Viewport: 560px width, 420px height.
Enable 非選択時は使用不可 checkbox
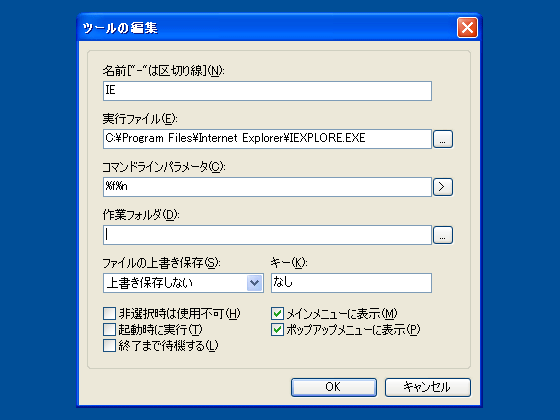click(109, 314)
